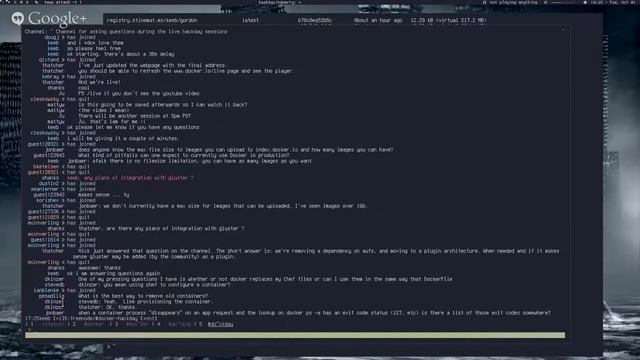Click thatcher's "we don't currently have a max size" reply
The image size is (640, 360).
pyautogui.click(x=222, y=206)
